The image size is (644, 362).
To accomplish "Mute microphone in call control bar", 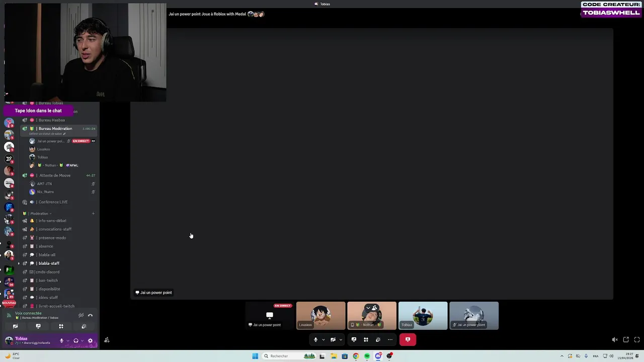I will 315,339.
